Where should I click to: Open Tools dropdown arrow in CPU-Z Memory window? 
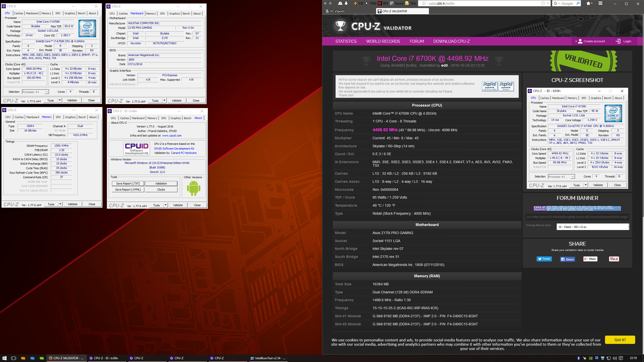60,204
